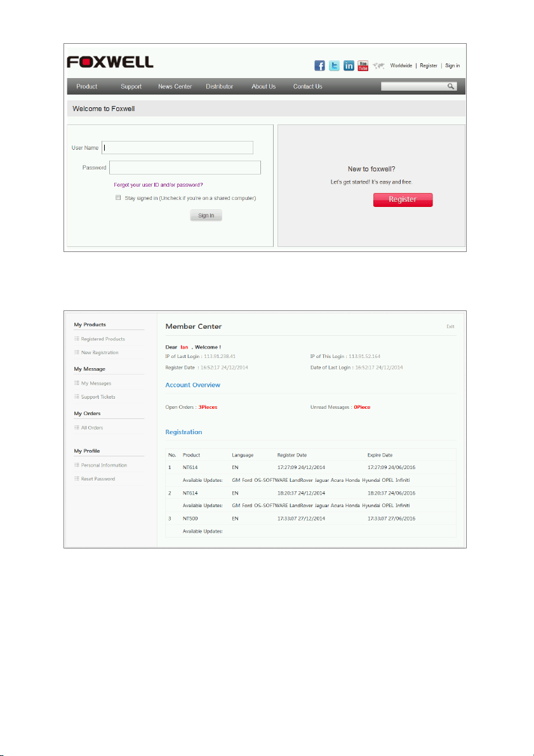
Task: Open Reset Password in sidebar
Action: pos(98,479)
